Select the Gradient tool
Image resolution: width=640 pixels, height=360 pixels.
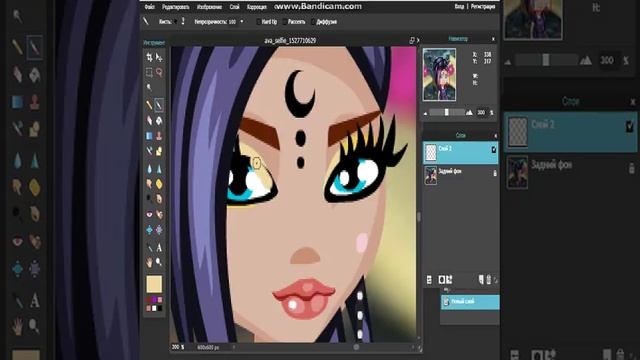pos(149,135)
